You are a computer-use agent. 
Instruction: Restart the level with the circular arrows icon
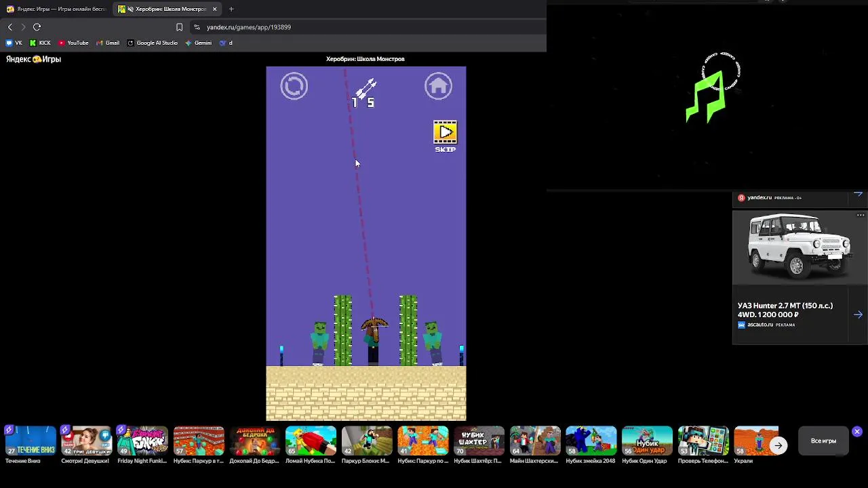[294, 87]
